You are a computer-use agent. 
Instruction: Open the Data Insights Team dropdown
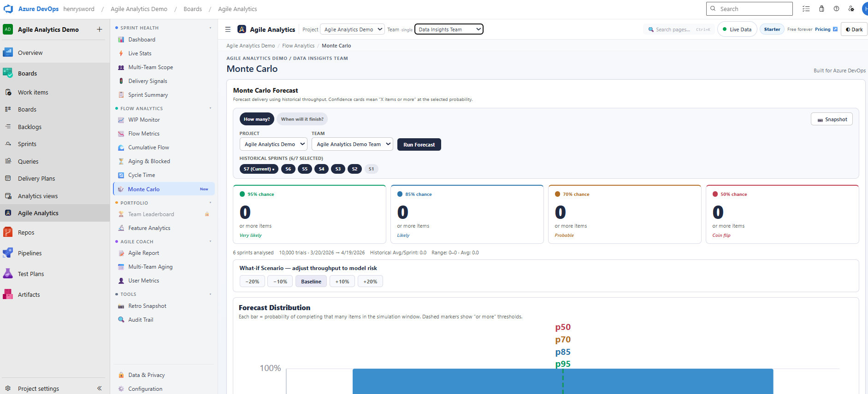click(x=449, y=29)
